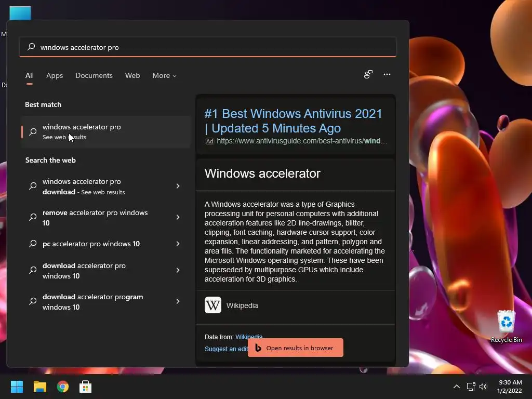The height and width of the screenshot is (399, 532).
Task: Show hidden system tray icons
Action: tap(457, 387)
